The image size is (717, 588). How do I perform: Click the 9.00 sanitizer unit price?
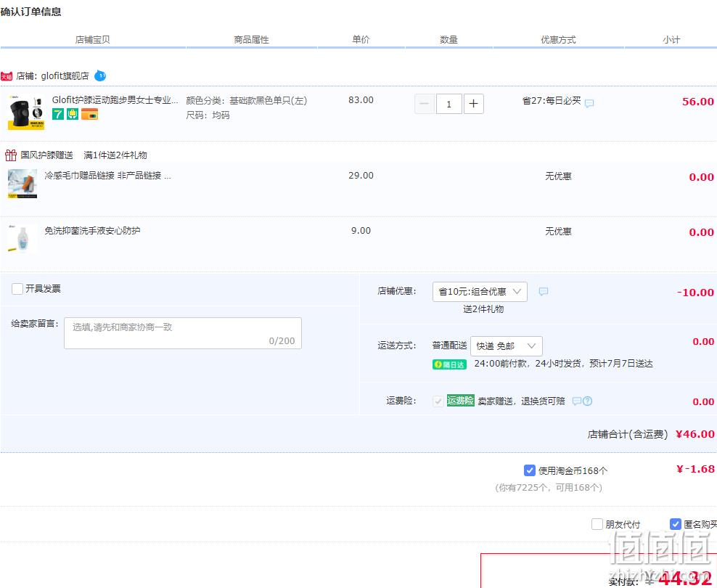[361, 230]
